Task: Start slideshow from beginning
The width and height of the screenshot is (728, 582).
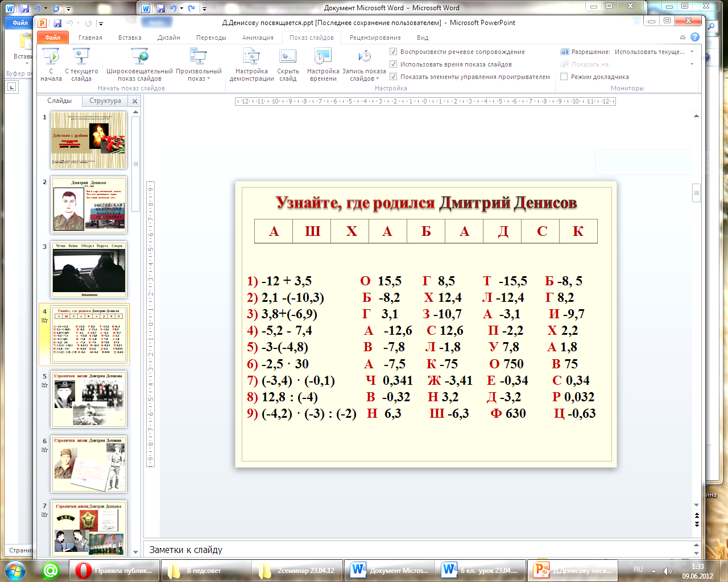Action: point(51,64)
